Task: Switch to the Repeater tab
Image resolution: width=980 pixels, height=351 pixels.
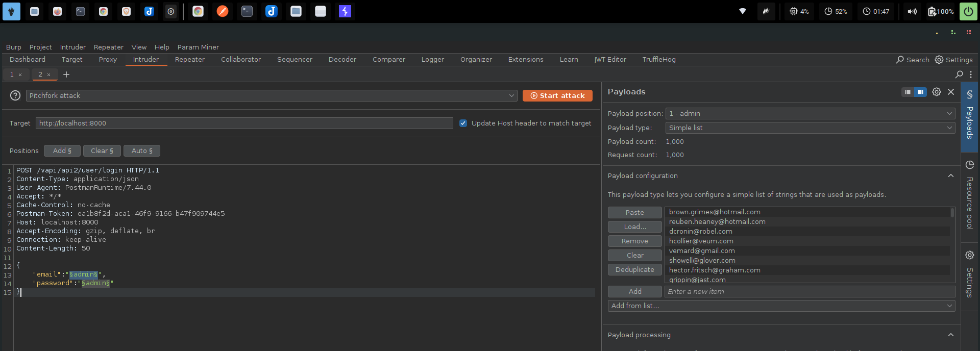Action: [x=190, y=60]
